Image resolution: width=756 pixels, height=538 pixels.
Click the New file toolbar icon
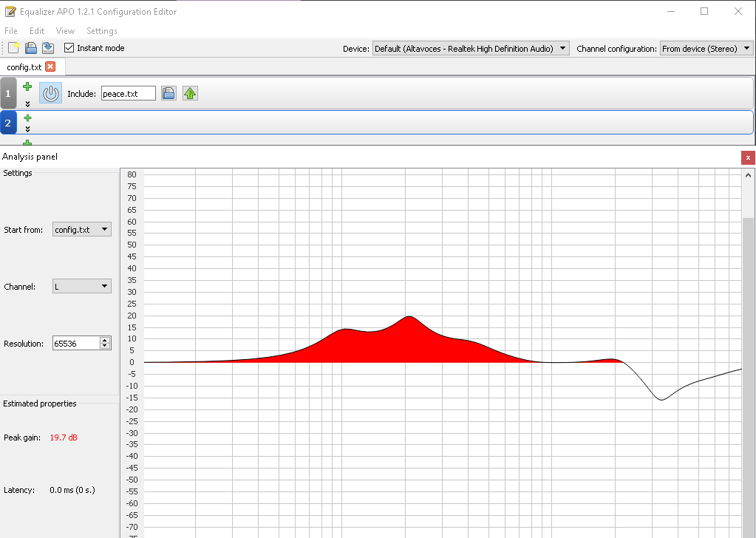(x=13, y=48)
